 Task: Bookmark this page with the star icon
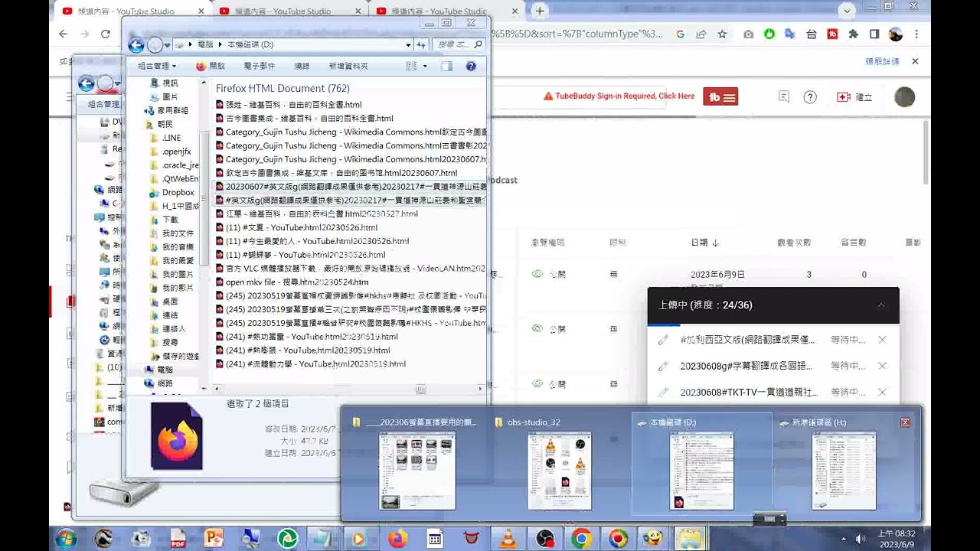click(722, 34)
